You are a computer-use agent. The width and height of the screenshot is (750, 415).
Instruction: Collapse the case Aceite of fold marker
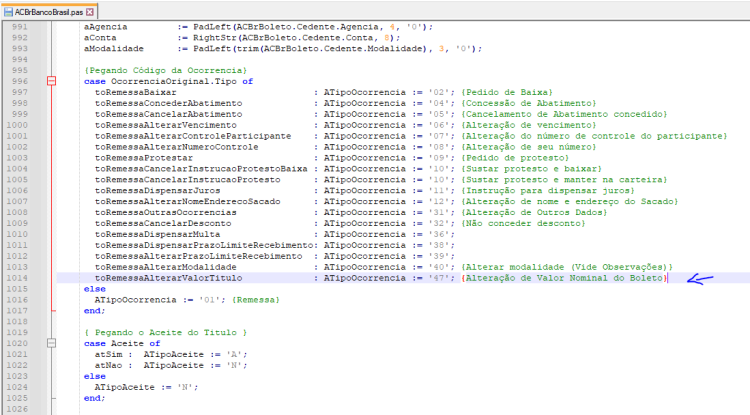click(x=52, y=343)
